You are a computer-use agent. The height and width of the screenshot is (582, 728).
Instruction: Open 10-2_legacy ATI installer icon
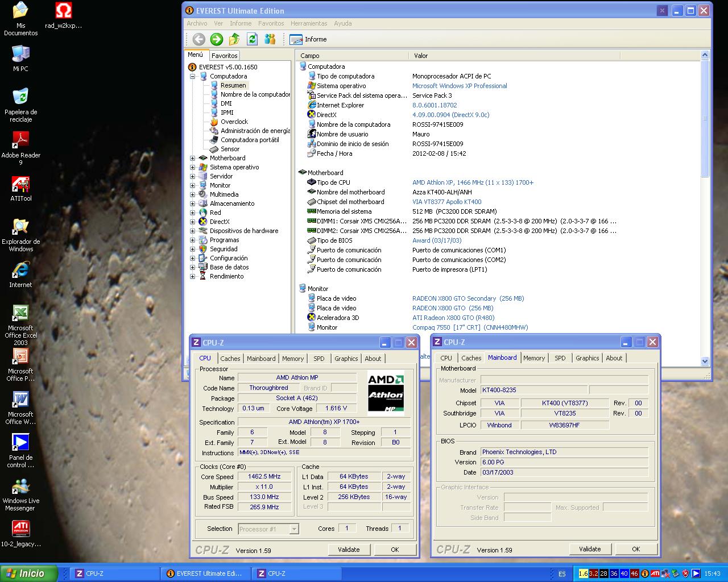[x=20, y=534]
